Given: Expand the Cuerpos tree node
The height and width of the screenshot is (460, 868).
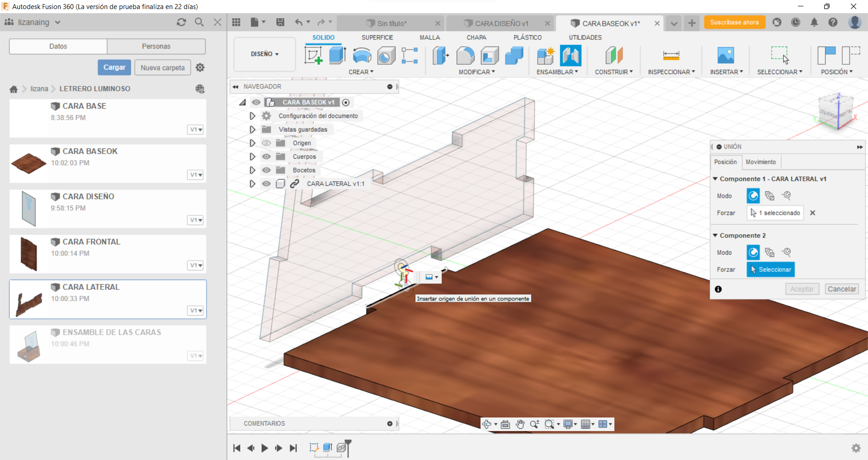Looking at the screenshot, I should 252,156.
